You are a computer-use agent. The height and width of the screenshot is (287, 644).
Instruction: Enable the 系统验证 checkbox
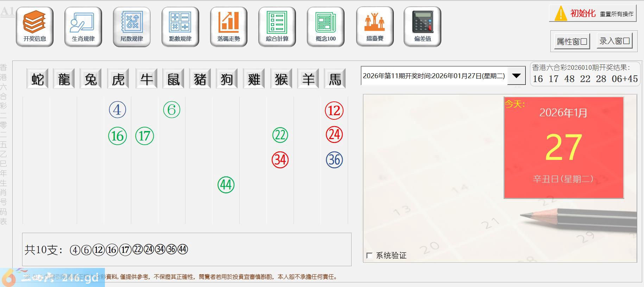click(x=370, y=256)
